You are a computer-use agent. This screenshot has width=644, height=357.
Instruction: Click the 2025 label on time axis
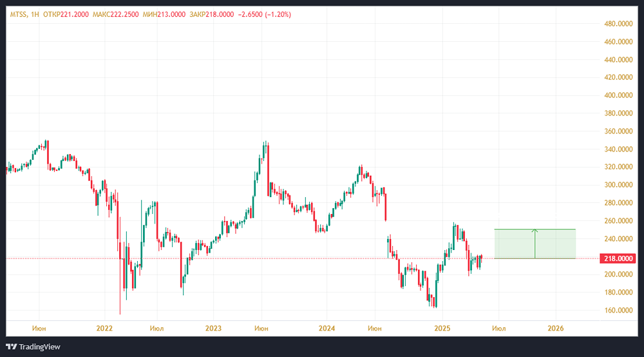441,328
